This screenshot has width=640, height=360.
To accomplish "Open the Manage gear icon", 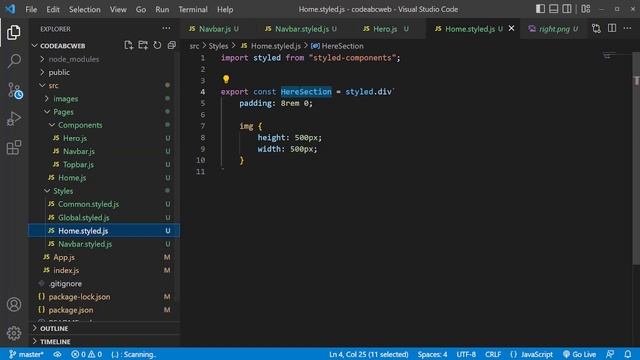I will pos(14,333).
